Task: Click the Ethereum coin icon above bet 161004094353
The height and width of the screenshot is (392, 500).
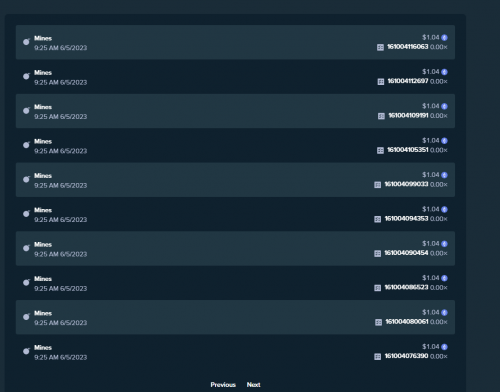Action: [x=444, y=209]
